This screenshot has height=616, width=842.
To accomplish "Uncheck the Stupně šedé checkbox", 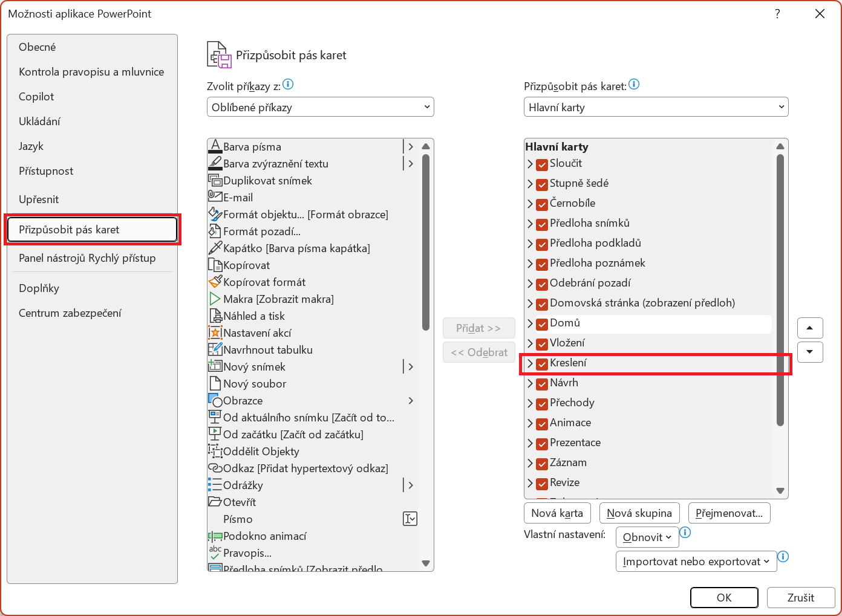I will pos(542,184).
